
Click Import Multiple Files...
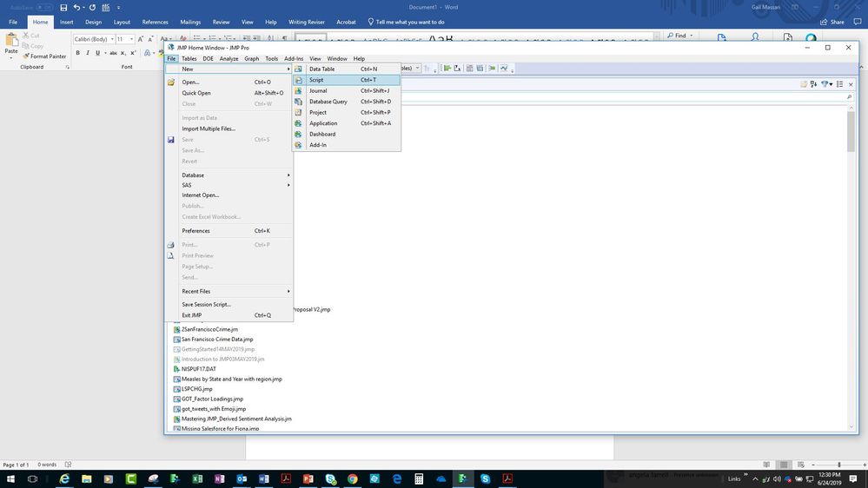pyautogui.click(x=229, y=129)
